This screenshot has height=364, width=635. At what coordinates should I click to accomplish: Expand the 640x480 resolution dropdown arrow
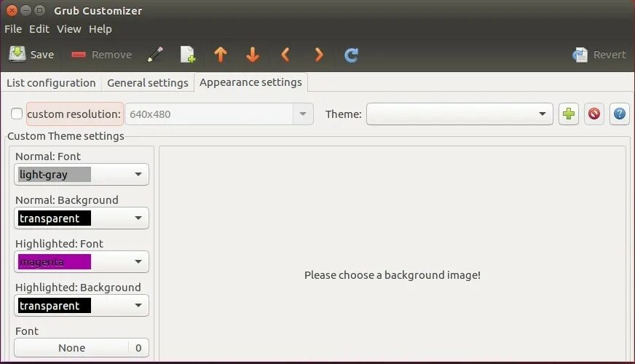point(303,114)
